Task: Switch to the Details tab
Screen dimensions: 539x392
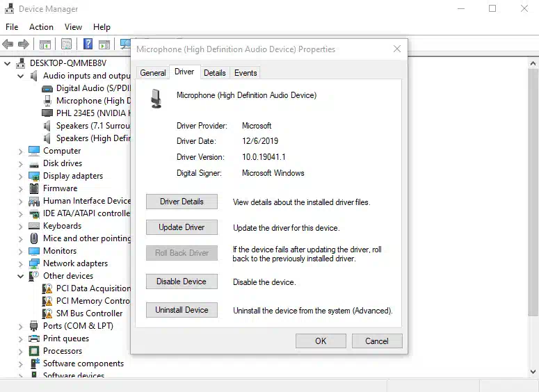Action: coord(215,73)
